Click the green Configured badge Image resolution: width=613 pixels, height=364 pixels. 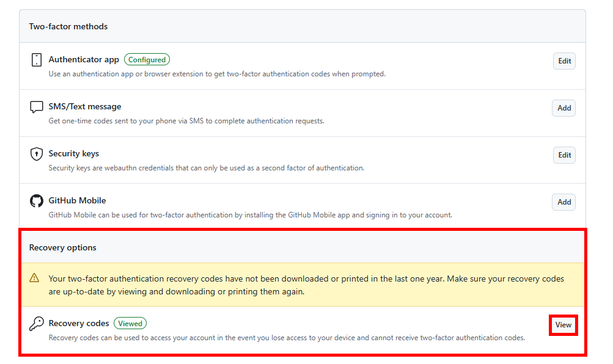pyautogui.click(x=147, y=60)
